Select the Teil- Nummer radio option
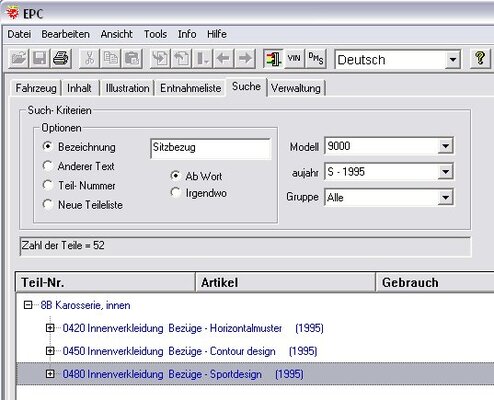 [48, 185]
